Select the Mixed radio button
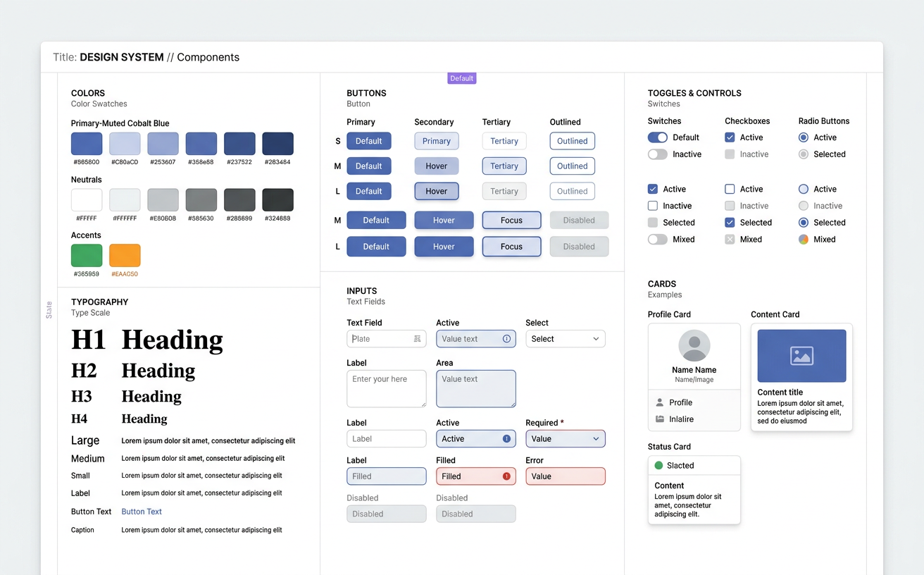This screenshot has height=575, width=924. (x=804, y=240)
